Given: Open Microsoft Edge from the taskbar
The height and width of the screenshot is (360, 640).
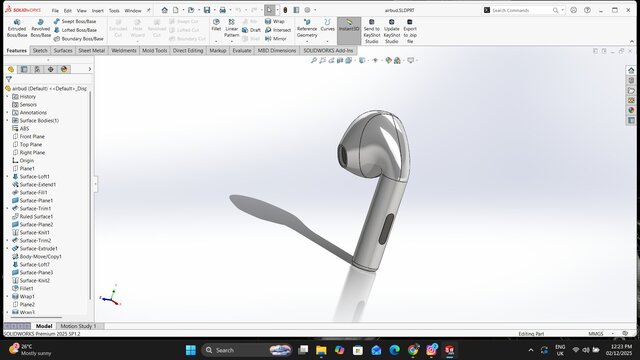Looking at the screenshot, I should click(x=394, y=350).
